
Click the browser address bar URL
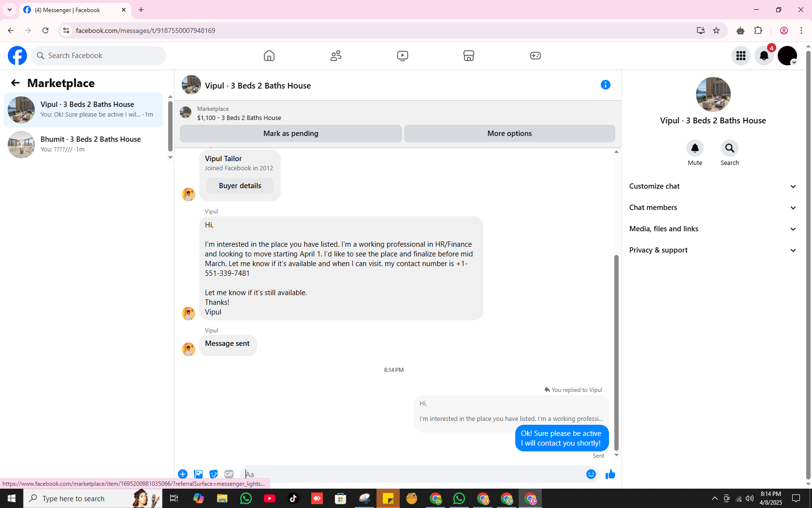tap(145, 30)
